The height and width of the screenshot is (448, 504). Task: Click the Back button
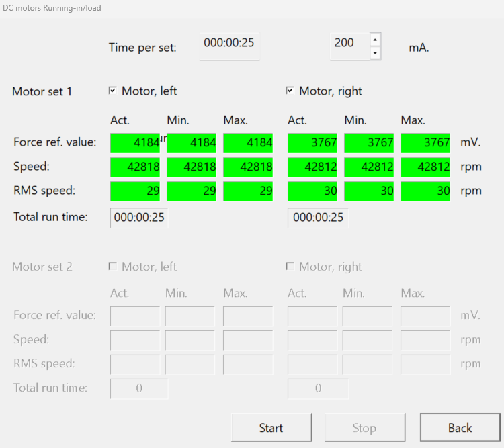[460, 427]
